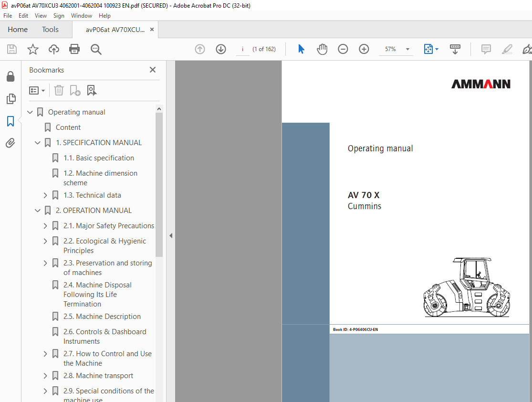Add file to starred favorites
Viewport: 532px width, 402px height.
[33, 49]
